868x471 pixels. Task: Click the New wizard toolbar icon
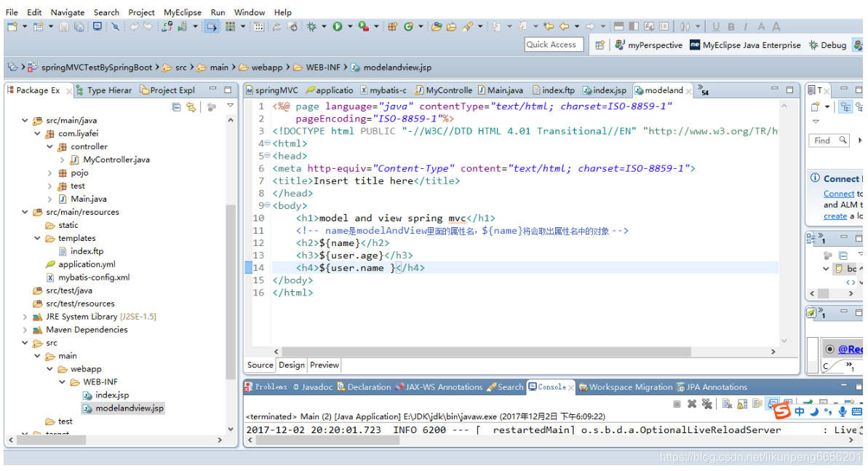point(12,27)
